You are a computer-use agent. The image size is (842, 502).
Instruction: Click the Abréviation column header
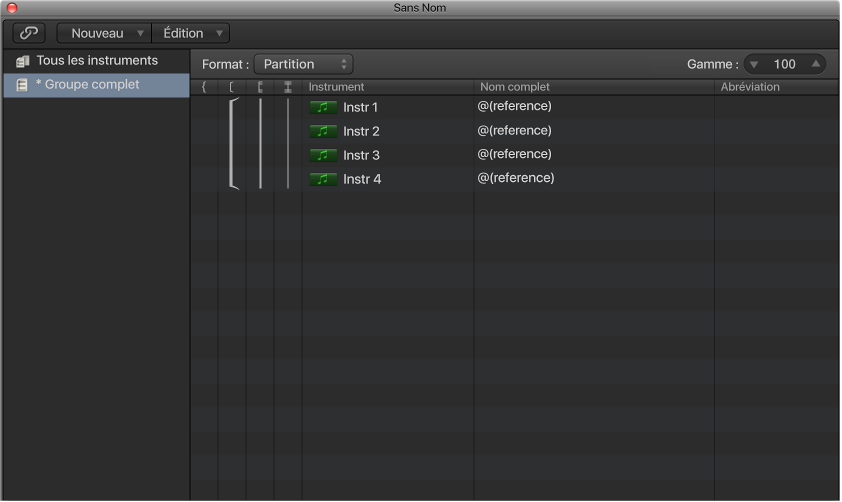[750, 87]
